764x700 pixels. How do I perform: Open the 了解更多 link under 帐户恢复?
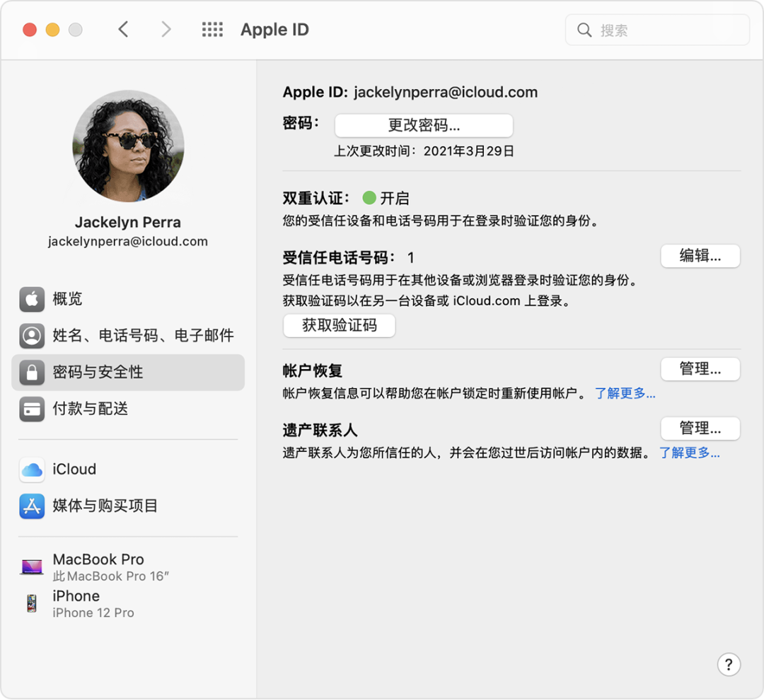(625, 394)
